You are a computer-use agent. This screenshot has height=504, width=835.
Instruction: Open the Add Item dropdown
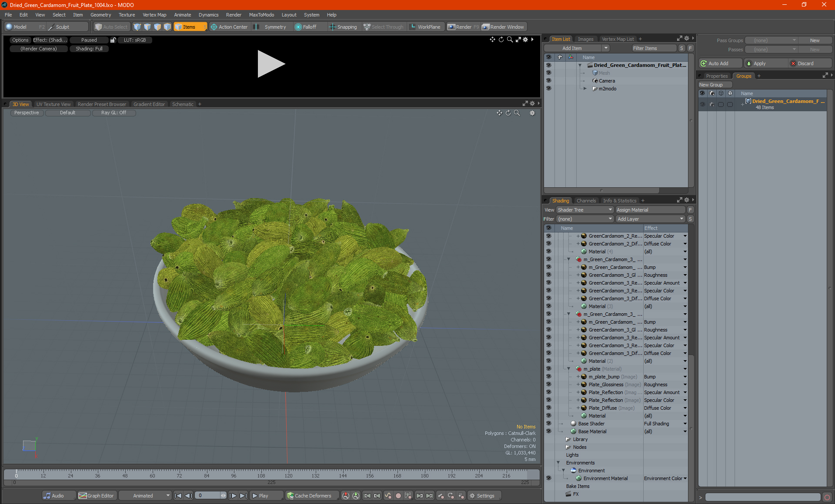(x=577, y=48)
